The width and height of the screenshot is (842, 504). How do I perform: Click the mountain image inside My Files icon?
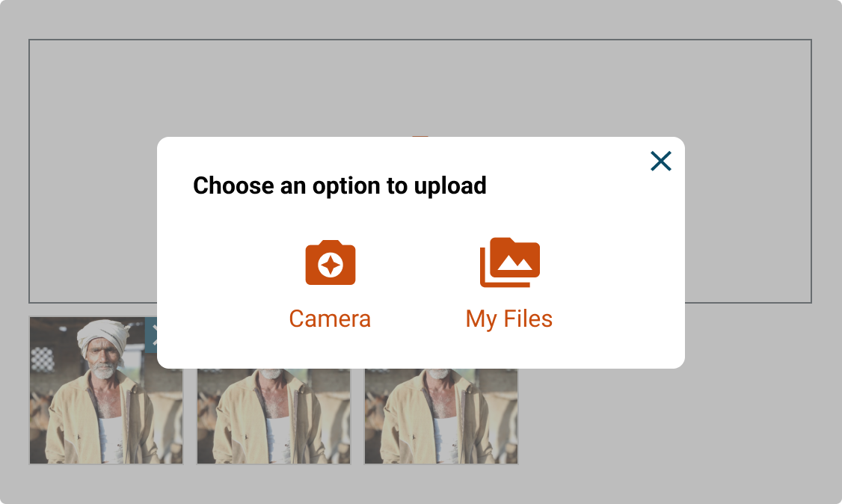tap(514, 259)
